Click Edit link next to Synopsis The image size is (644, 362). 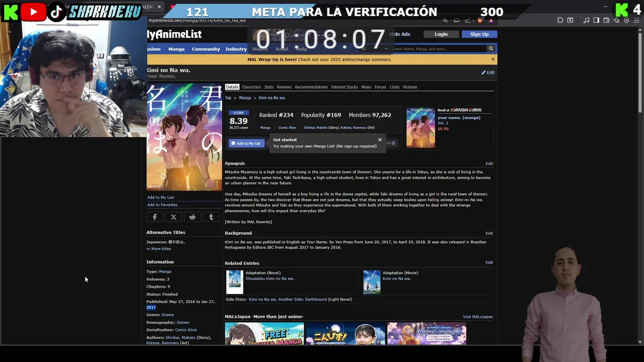click(x=489, y=163)
